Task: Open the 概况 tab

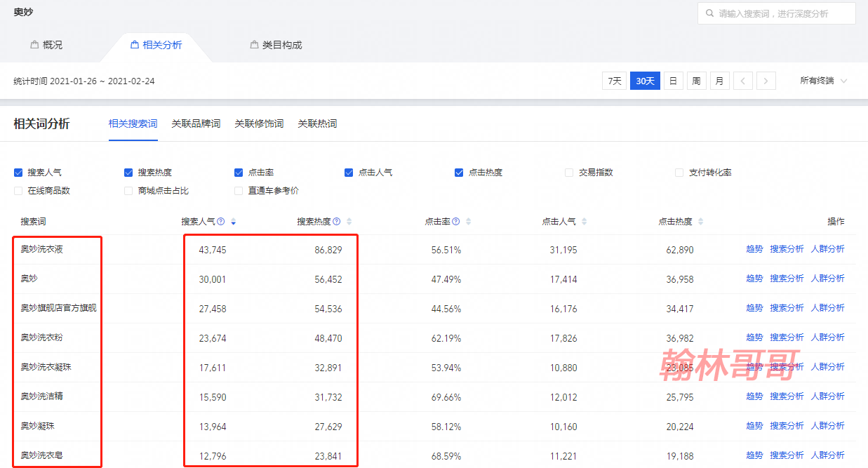Action: click(46, 45)
